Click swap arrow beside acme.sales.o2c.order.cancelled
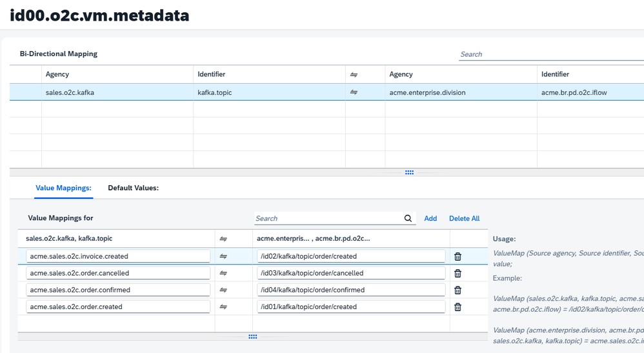 (223, 273)
